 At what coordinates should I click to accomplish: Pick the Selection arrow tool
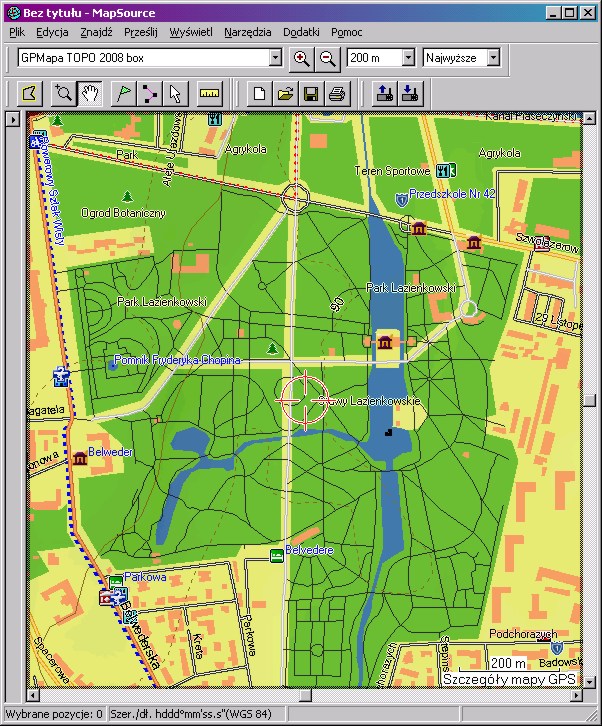coord(176,94)
